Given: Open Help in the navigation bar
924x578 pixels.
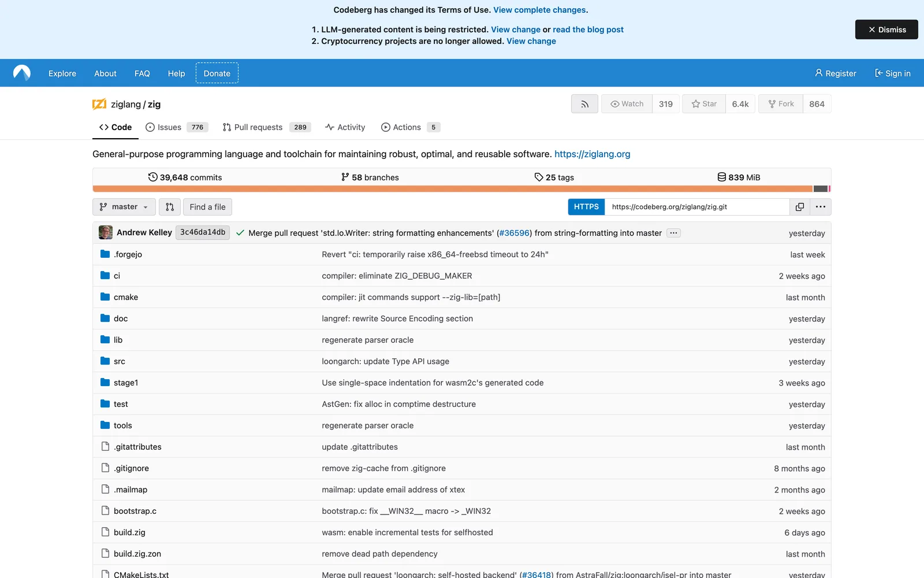Looking at the screenshot, I should (x=176, y=73).
